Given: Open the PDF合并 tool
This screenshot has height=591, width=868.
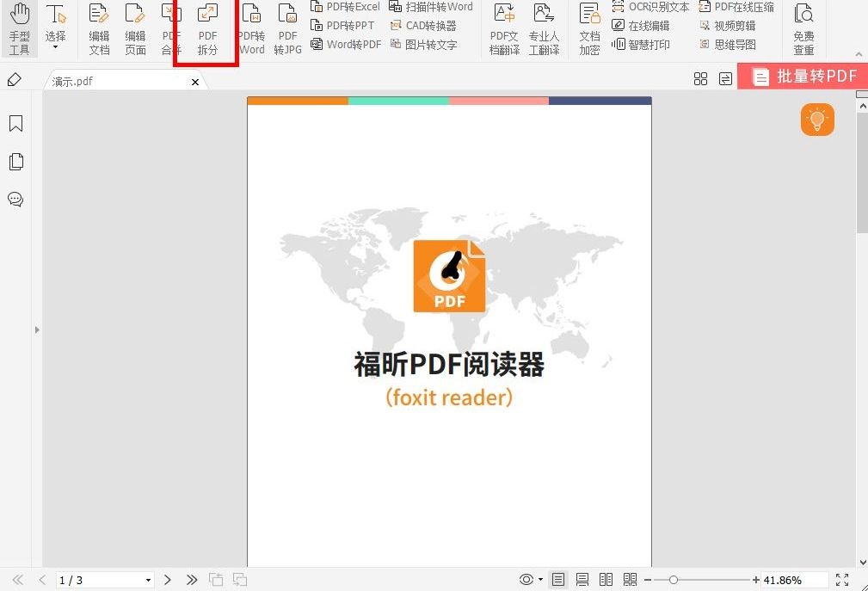Looking at the screenshot, I should click(x=169, y=28).
